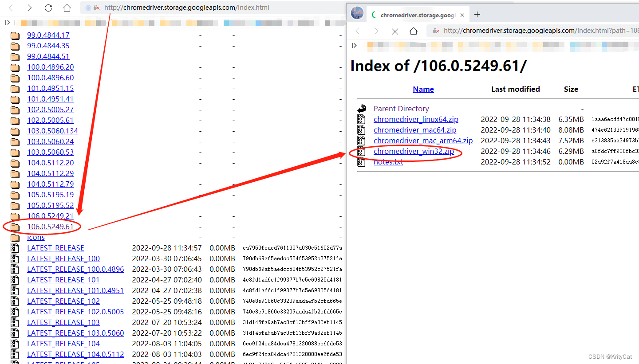Click folder icon beside 105.0.5195.19
The height and width of the screenshot is (364, 639).
[15, 195]
